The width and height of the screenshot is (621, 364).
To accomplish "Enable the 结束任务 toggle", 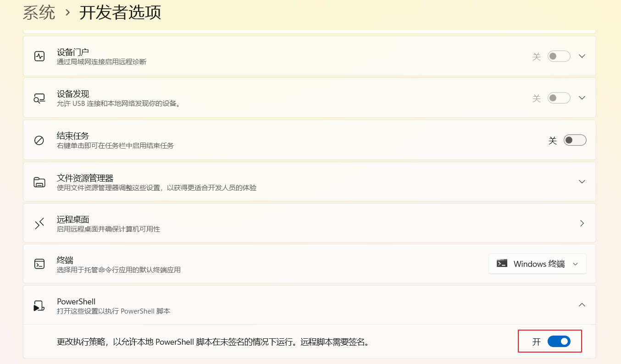I will [575, 140].
